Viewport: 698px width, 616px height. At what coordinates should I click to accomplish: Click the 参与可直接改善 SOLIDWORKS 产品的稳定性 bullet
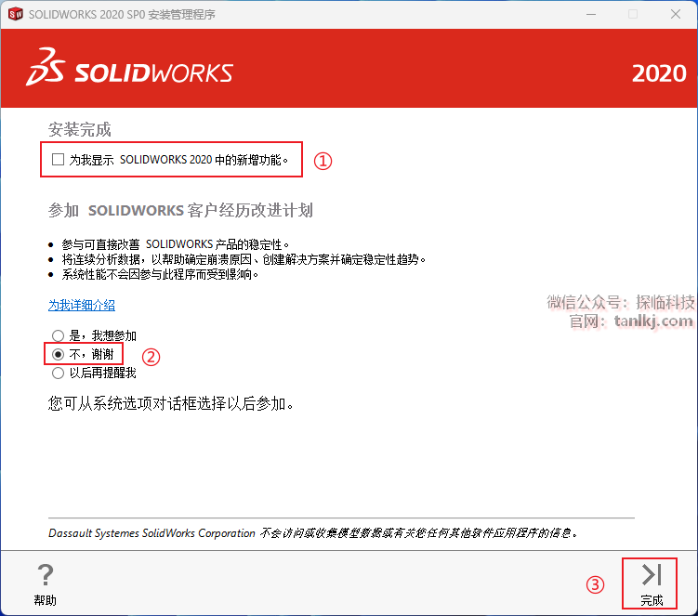[x=176, y=244]
